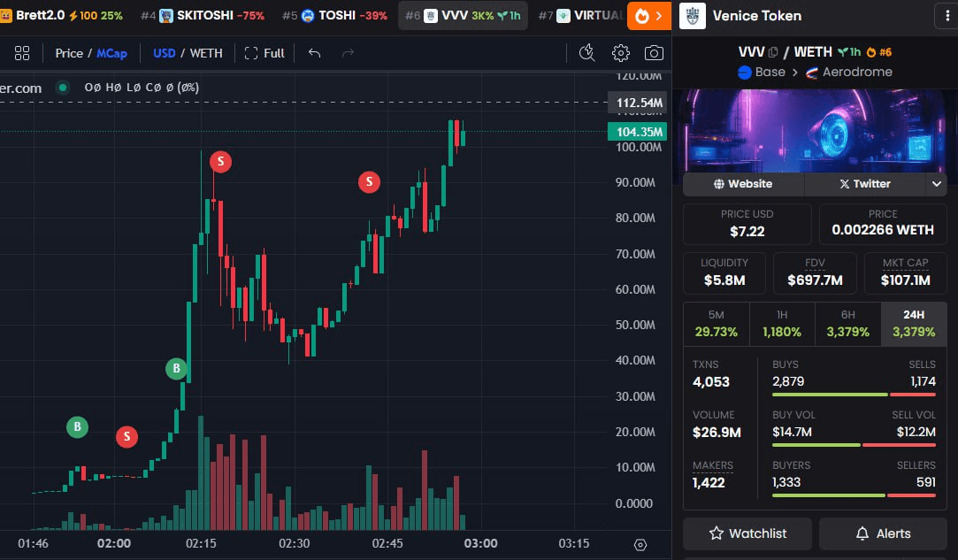This screenshot has height=560, width=958.
Task: Take chart snapshot with camera icon
Action: 654,53
